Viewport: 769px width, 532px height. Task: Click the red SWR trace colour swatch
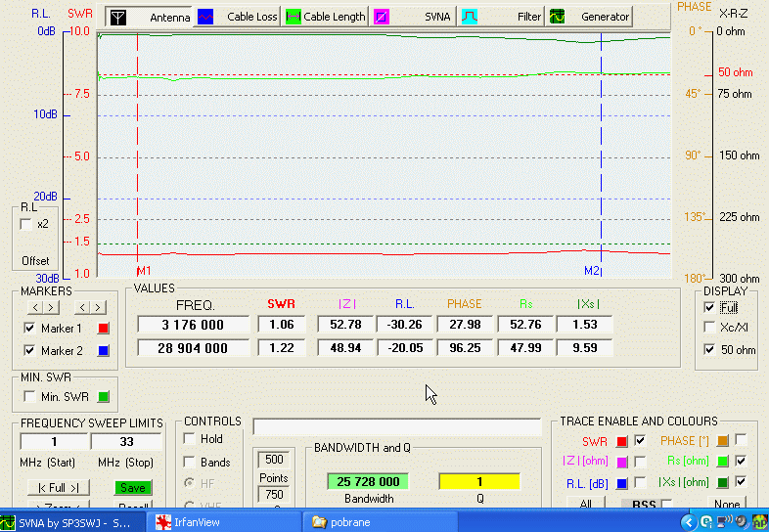(x=621, y=441)
